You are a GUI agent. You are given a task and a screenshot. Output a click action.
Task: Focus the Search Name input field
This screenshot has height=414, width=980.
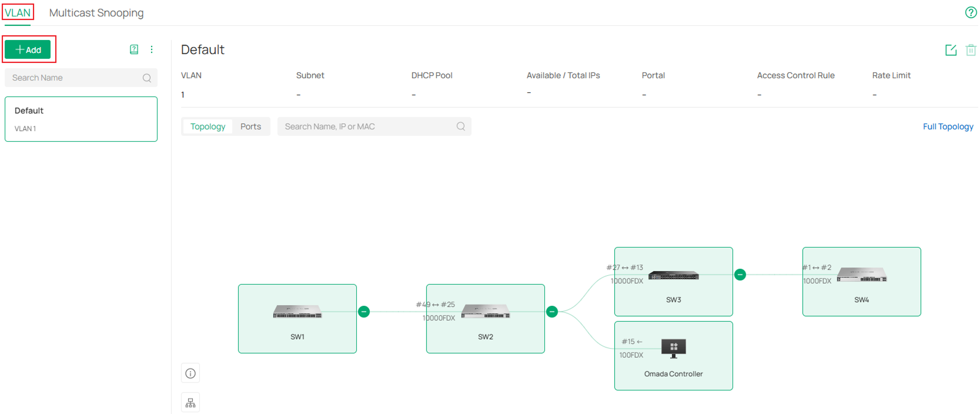(81, 78)
